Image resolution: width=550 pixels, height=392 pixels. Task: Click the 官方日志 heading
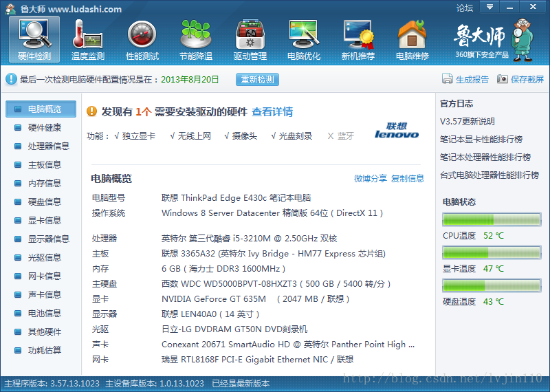pyautogui.click(x=456, y=104)
